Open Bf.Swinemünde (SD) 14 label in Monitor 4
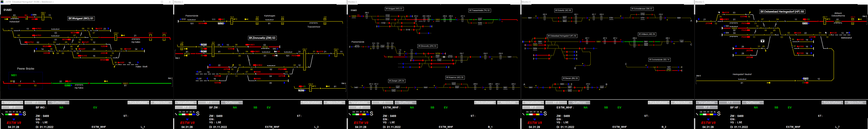The image size is (868, 129). pyautogui.click(x=659, y=60)
